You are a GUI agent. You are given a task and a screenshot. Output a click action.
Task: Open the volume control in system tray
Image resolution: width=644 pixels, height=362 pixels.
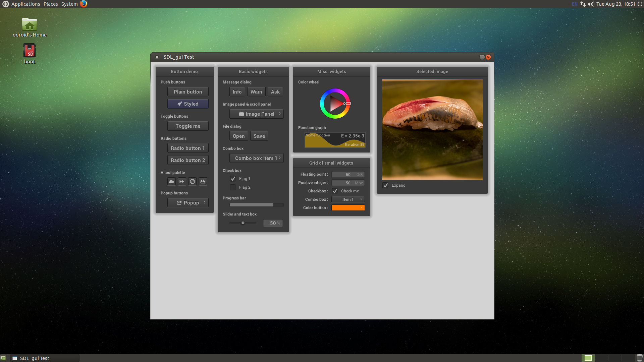591,4
